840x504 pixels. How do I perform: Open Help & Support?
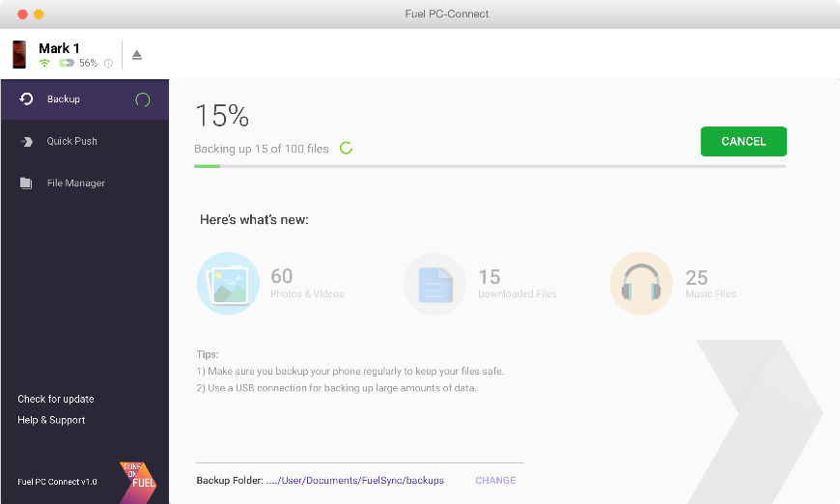51,420
